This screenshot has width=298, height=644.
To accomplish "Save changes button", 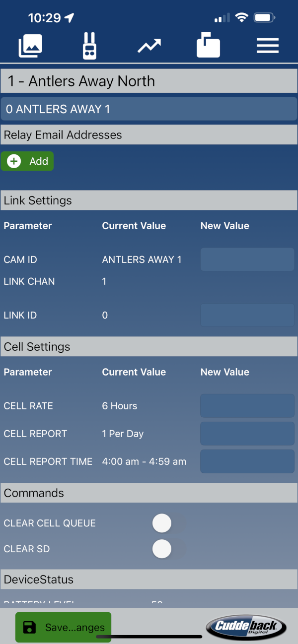I will 63,628.
